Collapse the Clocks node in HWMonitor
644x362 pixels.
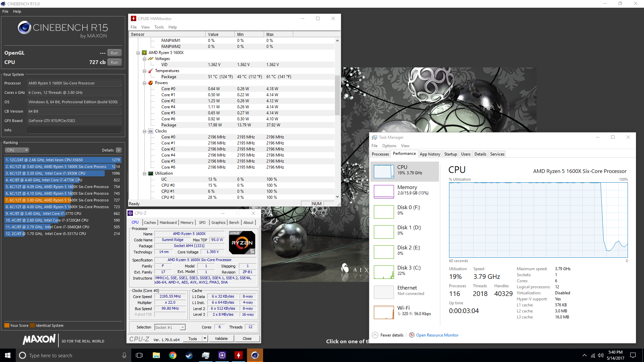pos(144,131)
